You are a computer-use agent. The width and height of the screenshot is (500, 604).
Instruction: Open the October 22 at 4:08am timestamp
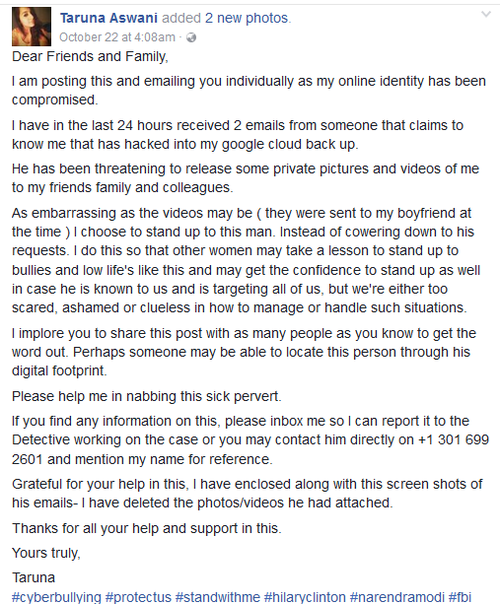117,37
